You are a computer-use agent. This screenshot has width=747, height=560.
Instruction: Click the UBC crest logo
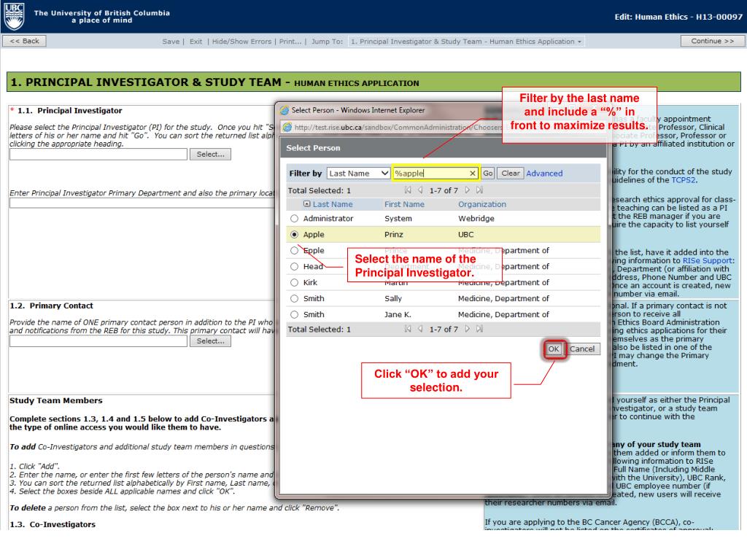15,16
